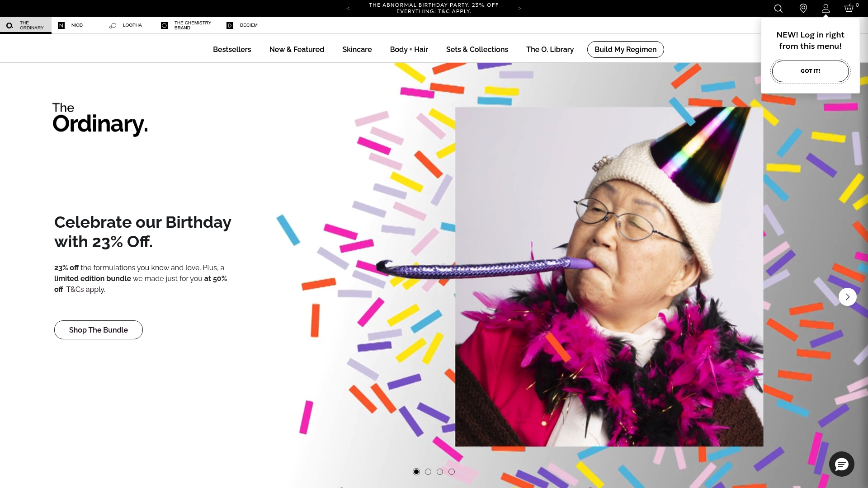This screenshot has height=488, width=868.
Task: Click Build My Regimen button
Action: coord(625,49)
